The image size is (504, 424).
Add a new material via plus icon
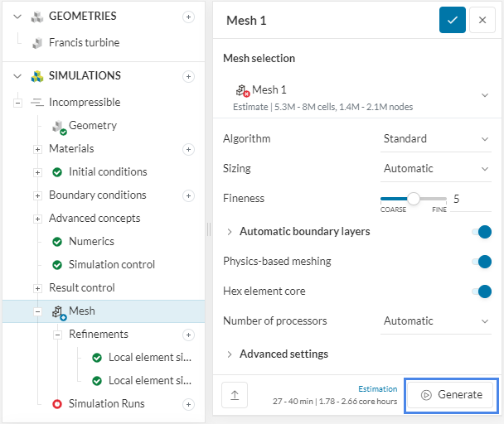pos(188,149)
